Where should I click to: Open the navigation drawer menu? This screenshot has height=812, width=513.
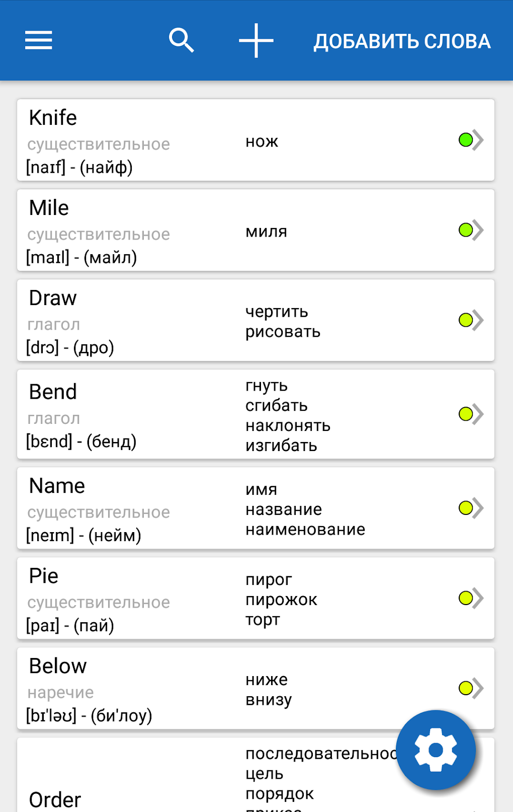(38, 40)
